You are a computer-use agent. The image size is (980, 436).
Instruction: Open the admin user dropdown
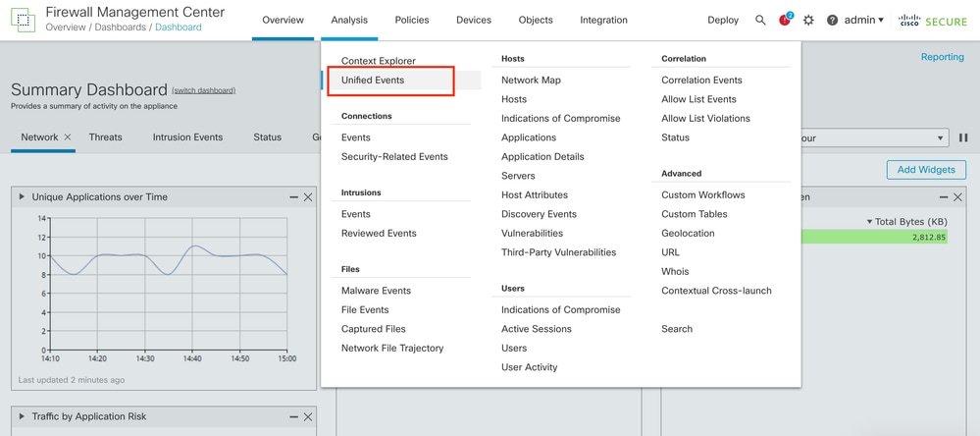863,20
